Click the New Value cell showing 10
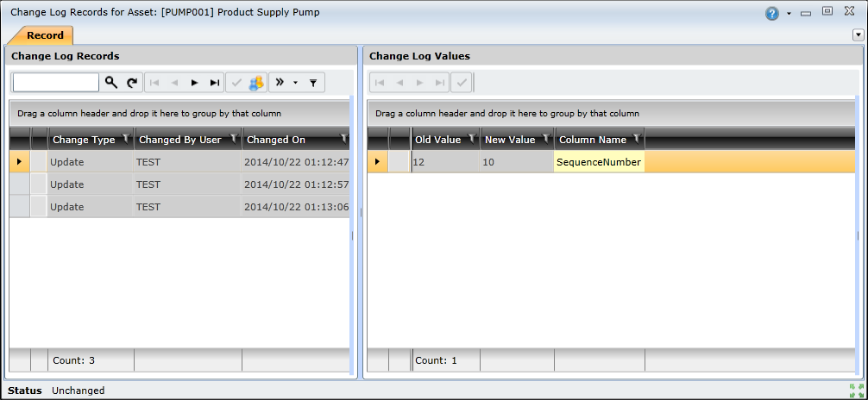 click(517, 162)
